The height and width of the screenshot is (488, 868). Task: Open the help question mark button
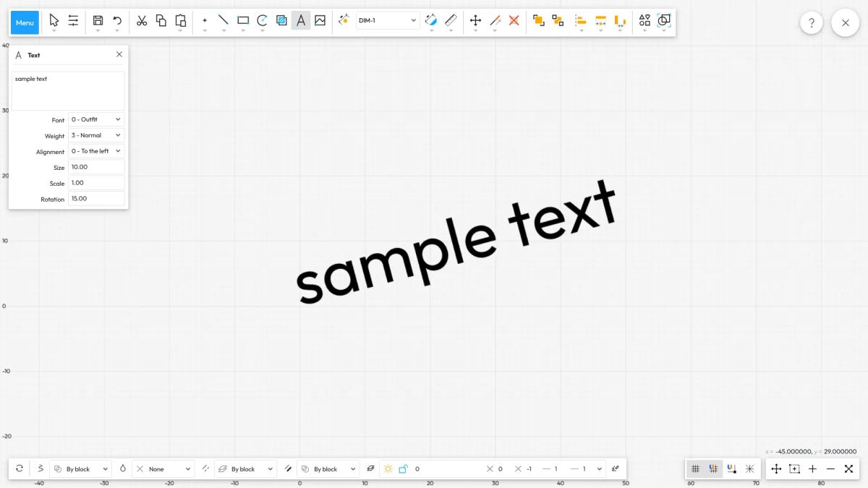pos(812,22)
